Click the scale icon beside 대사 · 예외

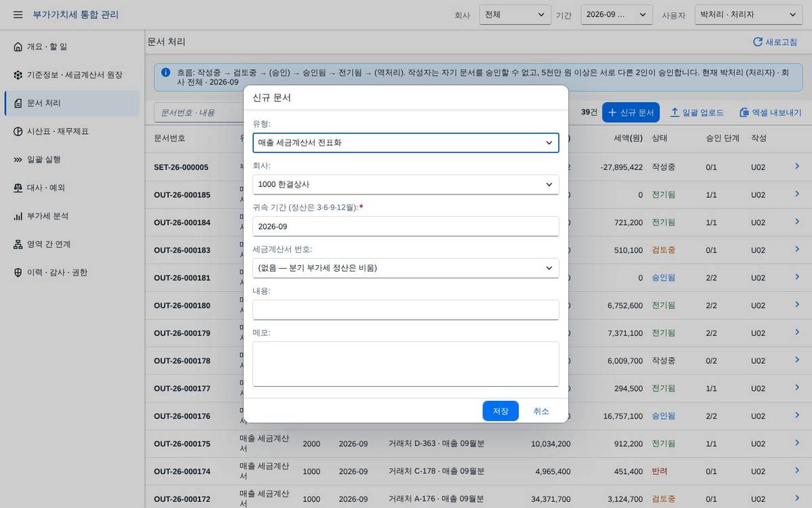[x=18, y=188]
